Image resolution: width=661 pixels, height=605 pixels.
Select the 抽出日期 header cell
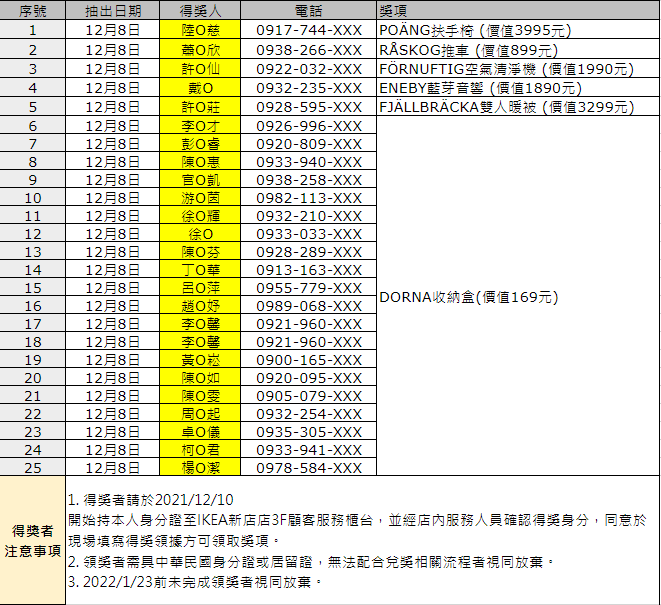point(113,11)
